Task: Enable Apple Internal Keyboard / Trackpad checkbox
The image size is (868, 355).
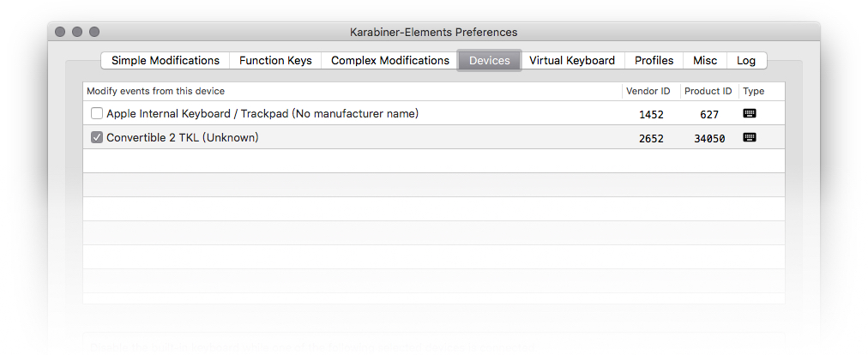Action: point(97,113)
